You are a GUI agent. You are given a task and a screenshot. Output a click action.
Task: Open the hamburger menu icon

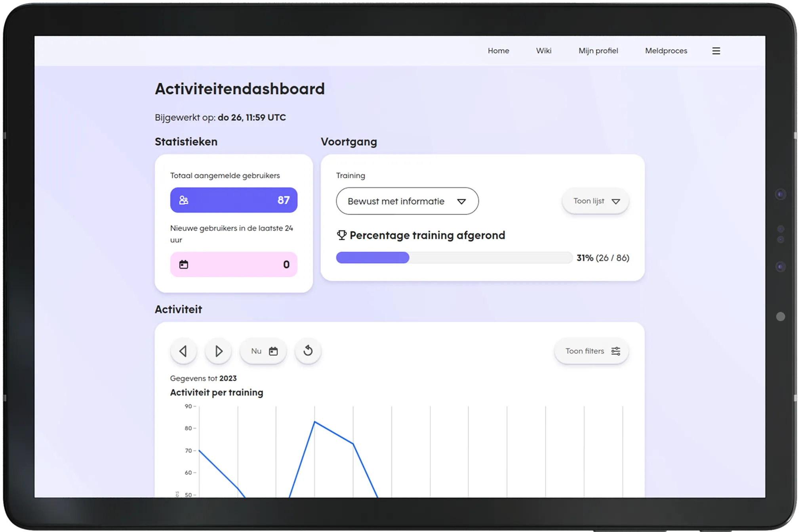(716, 51)
